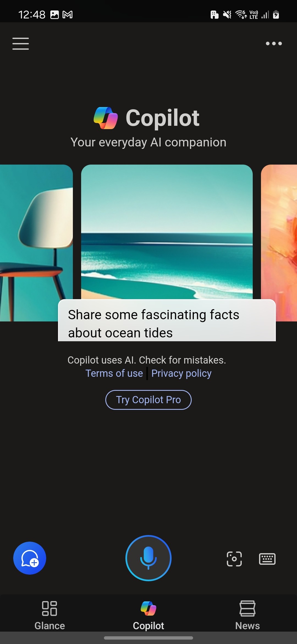The image size is (297, 644).
Task: Open the Privacy policy link
Action: (182, 373)
